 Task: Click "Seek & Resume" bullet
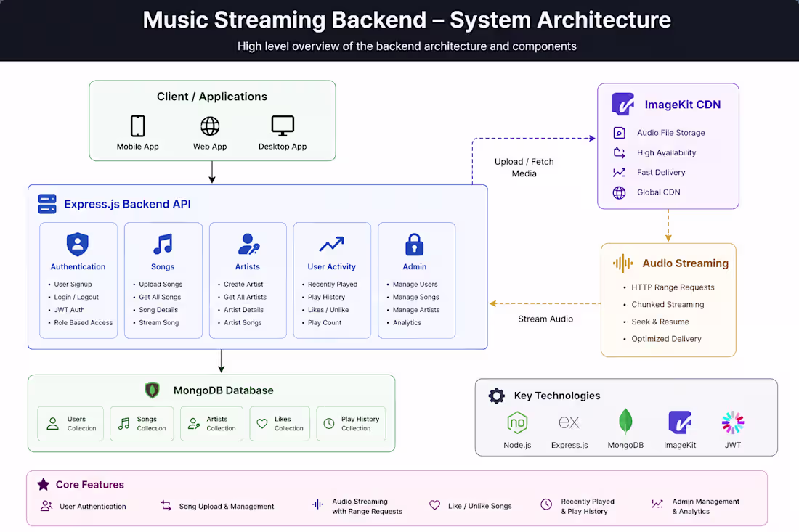[660, 322]
